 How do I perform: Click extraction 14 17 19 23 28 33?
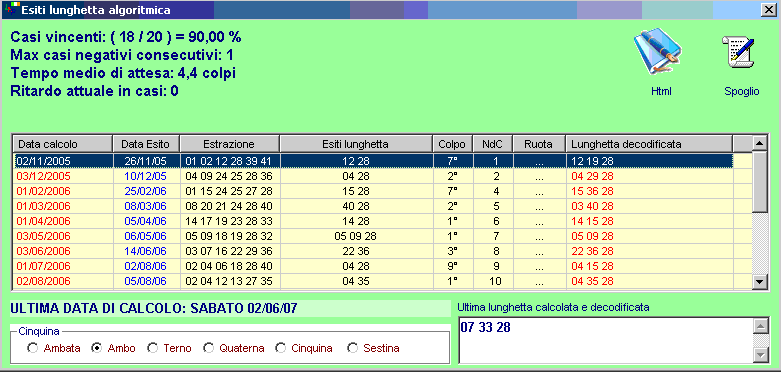click(x=230, y=221)
